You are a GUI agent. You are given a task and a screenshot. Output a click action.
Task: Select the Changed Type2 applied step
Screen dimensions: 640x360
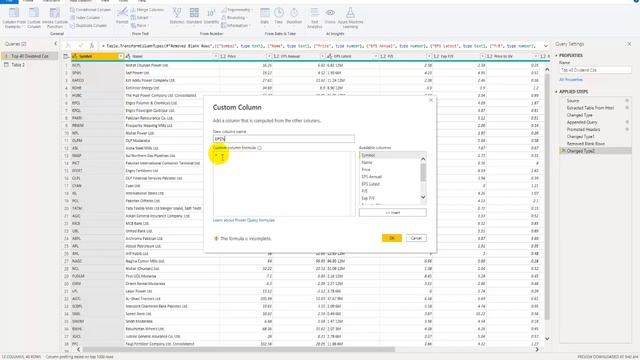click(x=595, y=151)
